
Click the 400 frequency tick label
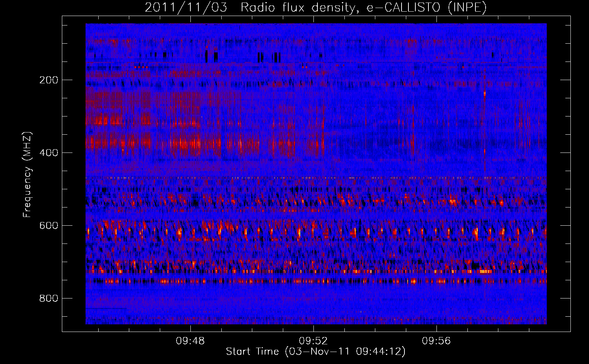(x=49, y=153)
